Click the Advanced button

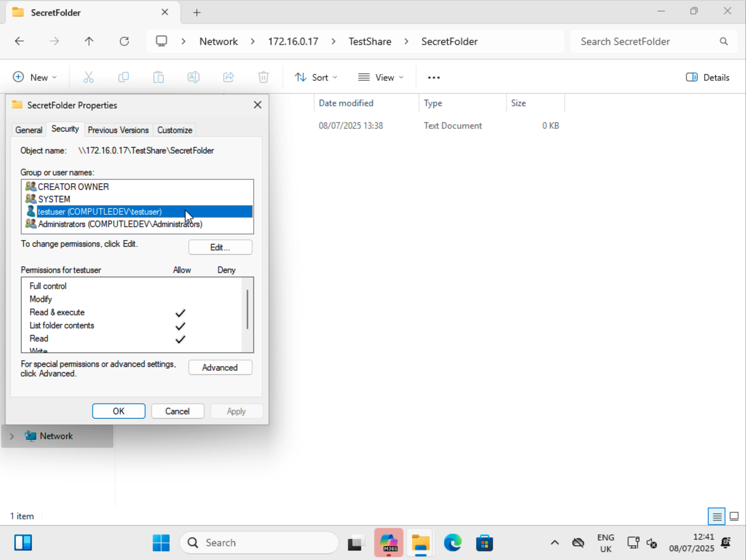(x=220, y=367)
